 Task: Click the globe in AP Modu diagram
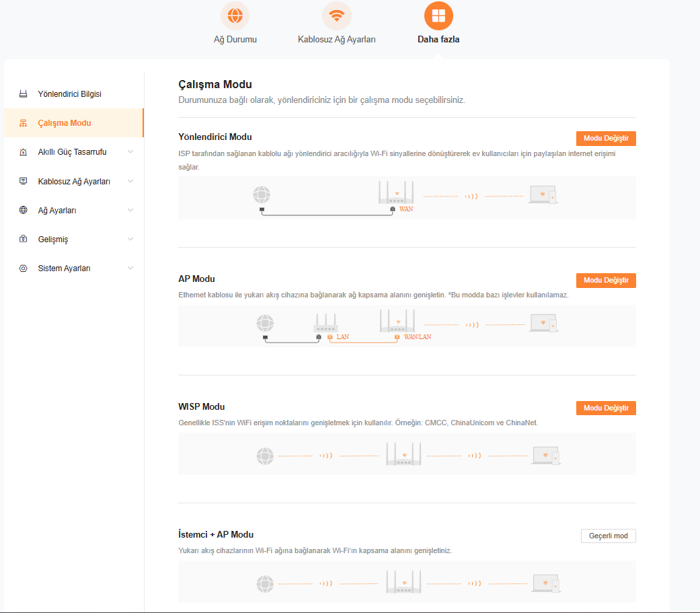[265, 322]
